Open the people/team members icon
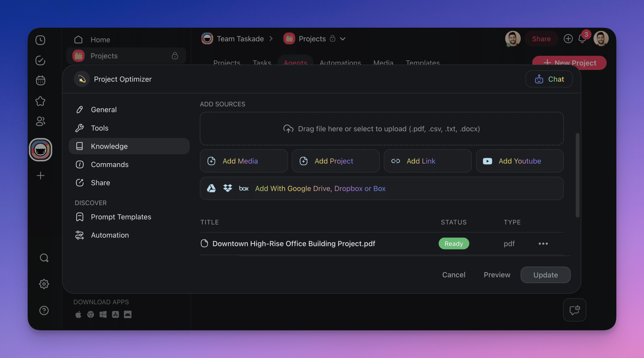The image size is (644, 358). 40,121
